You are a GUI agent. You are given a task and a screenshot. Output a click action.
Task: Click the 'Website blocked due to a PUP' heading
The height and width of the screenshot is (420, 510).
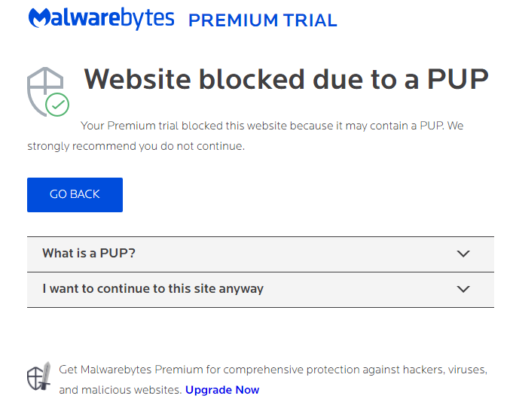point(286,79)
